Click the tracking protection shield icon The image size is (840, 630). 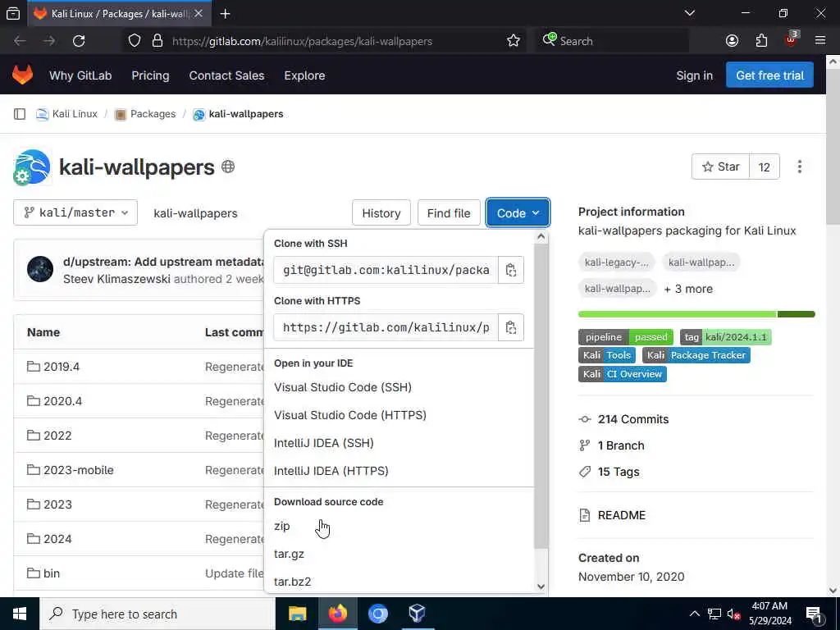coord(135,41)
